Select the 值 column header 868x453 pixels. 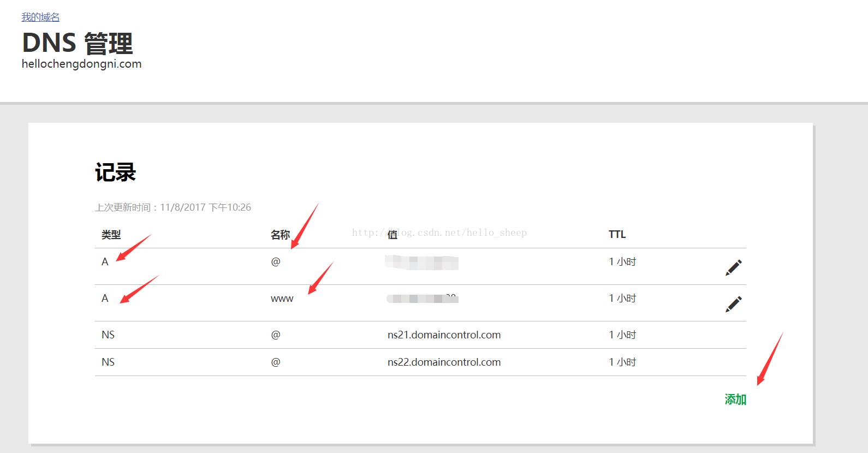click(393, 235)
